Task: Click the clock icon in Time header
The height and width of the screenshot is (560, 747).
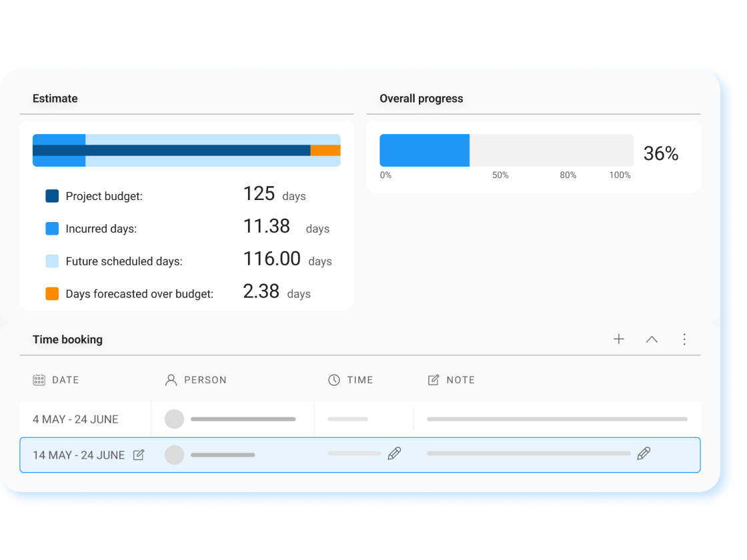Action: click(x=334, y=380)
